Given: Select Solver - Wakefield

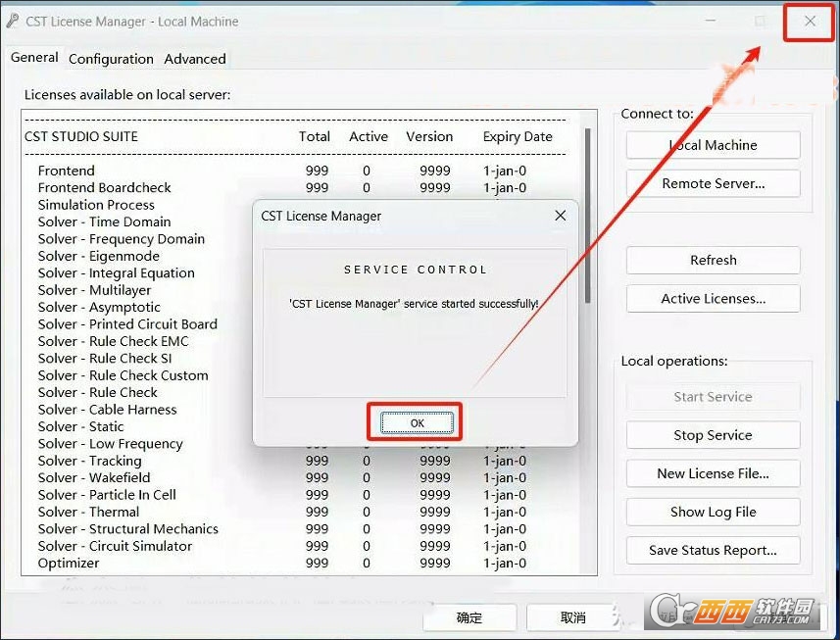Looking at the screenshot, I should (x=281, y=478).
